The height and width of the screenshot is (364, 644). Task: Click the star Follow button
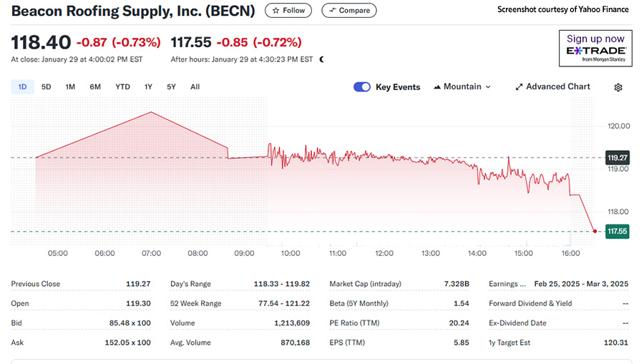coord(288,11)
